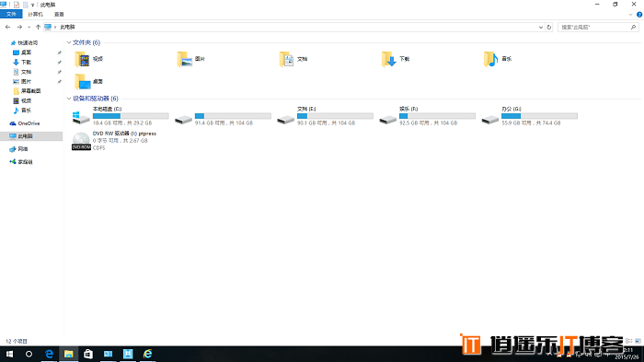Collapse the 设备和驱动器 (6) group

(x=69, y=99)
